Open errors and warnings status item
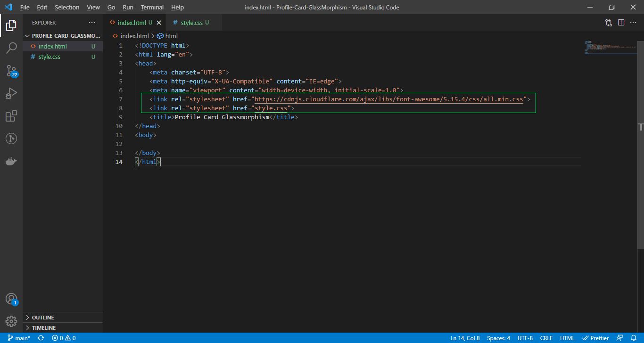Viewport: 644px width, 343px height. (x=64, y=338)
